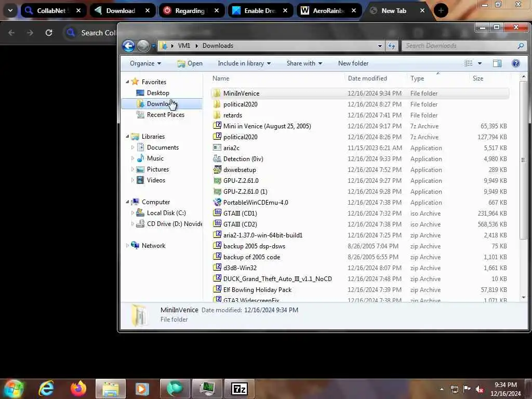Viewport: 532px width, 399px height.
Task: Sort by the Size column header
Action: tap(478, 78)
